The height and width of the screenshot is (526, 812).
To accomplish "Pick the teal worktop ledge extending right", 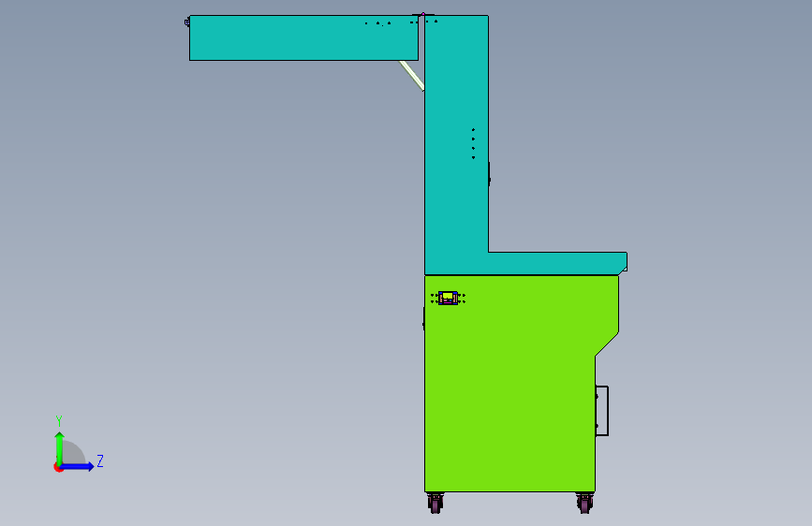I will [557, 263].
